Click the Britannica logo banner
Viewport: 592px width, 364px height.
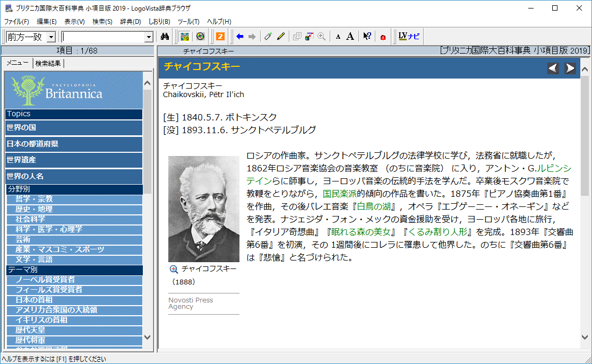pyautogui.click(x=74, y=90)
